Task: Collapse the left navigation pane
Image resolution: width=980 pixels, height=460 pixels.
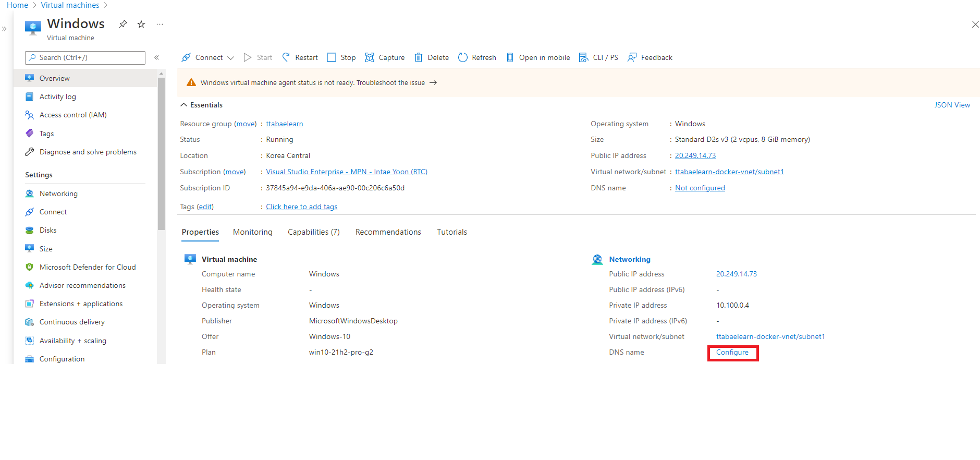Action: 156,57
